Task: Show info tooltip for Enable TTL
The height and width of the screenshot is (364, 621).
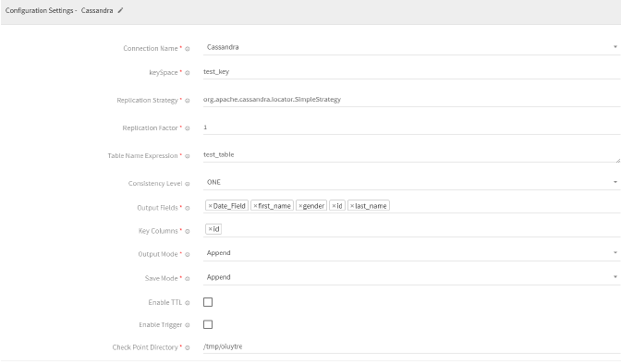Action: pyautogui.click(x=188, y=303)
